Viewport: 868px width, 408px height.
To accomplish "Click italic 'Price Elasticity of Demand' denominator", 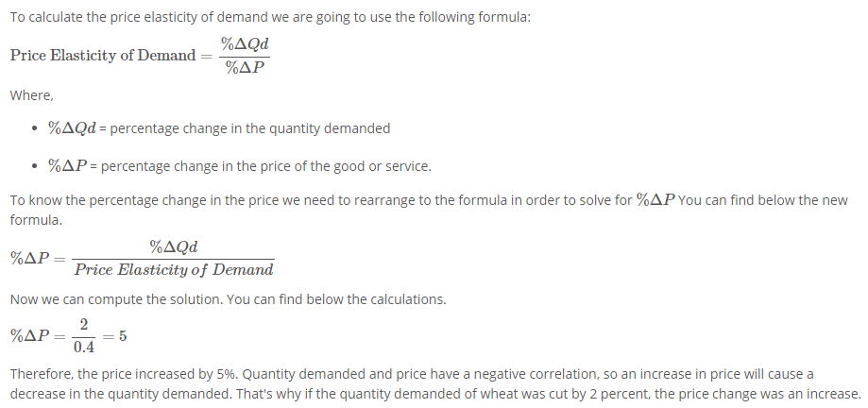I will point(173,269).
